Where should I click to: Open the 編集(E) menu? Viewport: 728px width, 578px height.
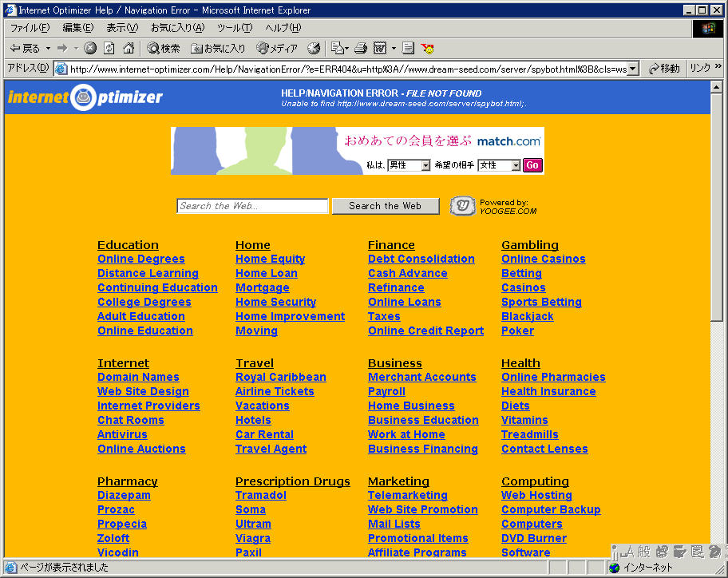click(78, 28)
